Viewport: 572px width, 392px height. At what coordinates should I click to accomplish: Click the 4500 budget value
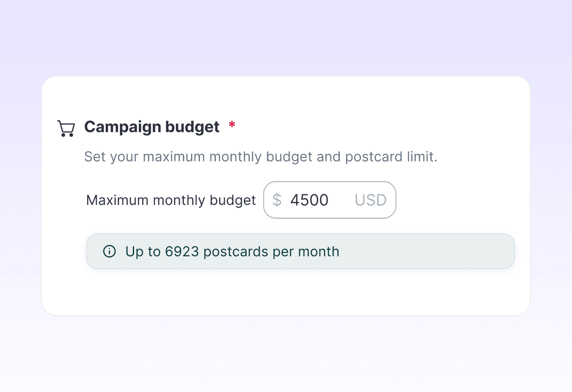coord(309,200)
